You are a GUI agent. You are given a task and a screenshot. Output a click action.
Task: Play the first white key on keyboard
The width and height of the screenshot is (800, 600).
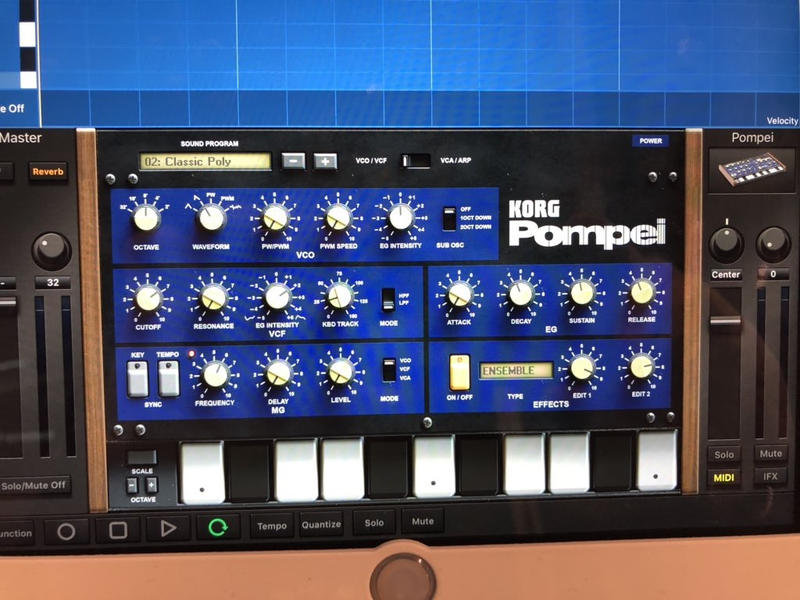tap(203, 473)
